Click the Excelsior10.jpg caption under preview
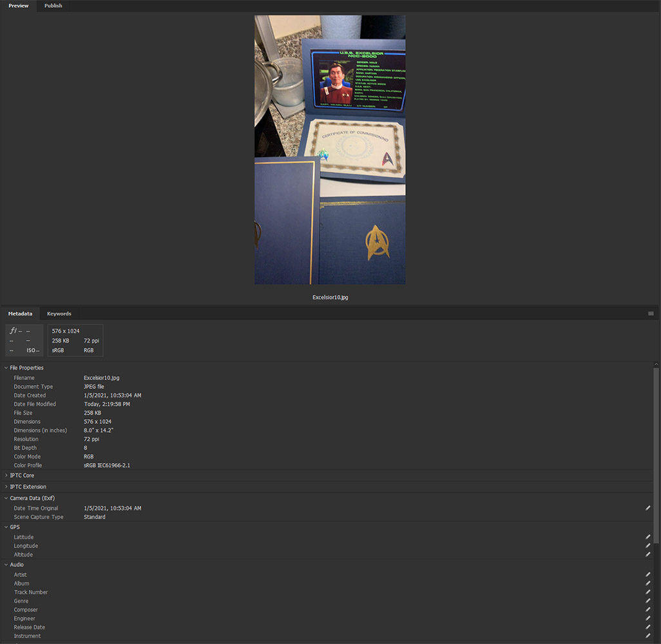The width and height of the screenshot is (661, 644). click(330, 298)
